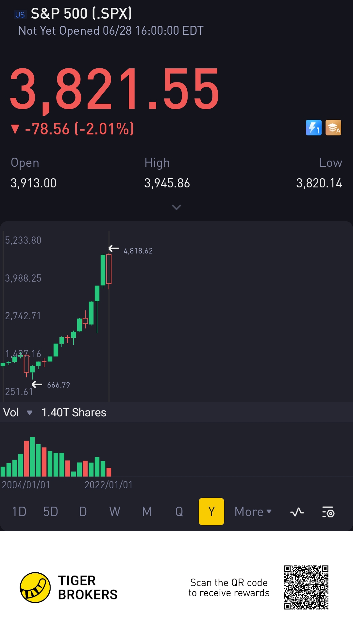353x644 pixels.
Task: Tap the US market flag badge
Action: [x=20, y=15]
